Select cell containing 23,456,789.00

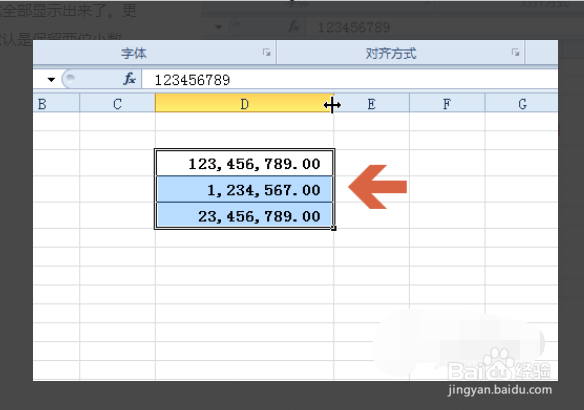(x=244, y=216)
